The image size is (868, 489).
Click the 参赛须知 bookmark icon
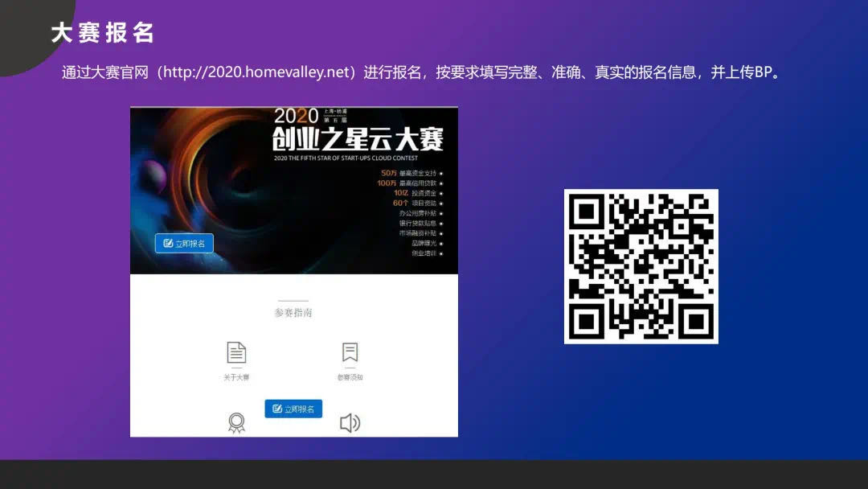(x=350, y=352)
